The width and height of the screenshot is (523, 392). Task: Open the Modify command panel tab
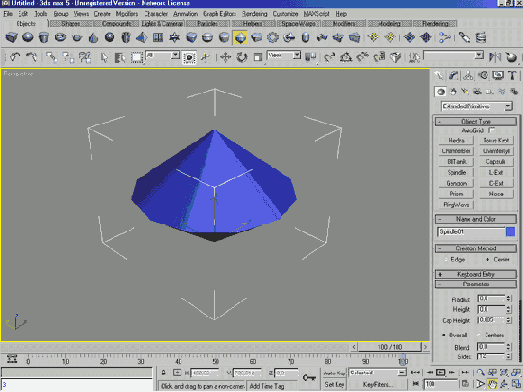click(x=454, y=76)
